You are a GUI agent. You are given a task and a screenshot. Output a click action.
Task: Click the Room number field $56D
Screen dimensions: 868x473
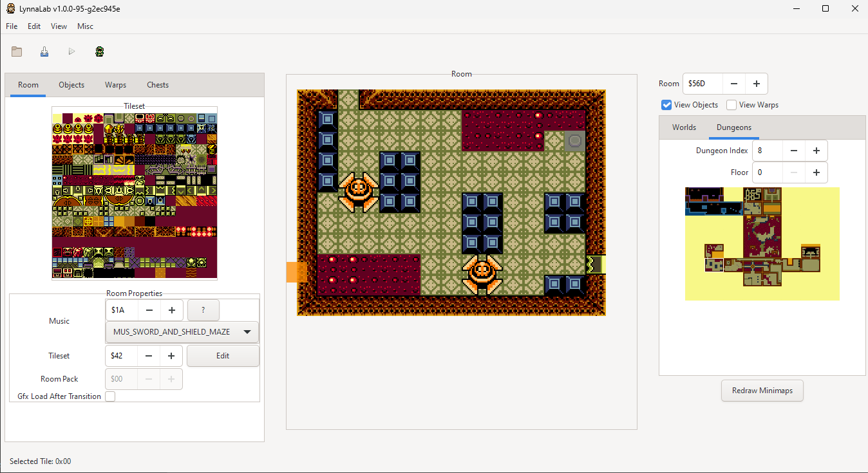coord(703,84)
